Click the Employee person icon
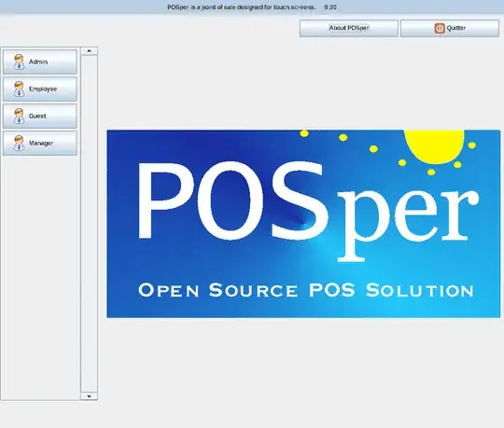Image resolution: width=504 pixels, height=428 pixels. point(19,89)
